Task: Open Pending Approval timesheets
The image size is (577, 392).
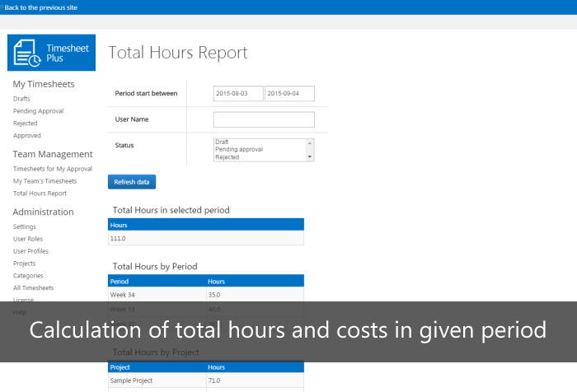Action: (38, 111)
